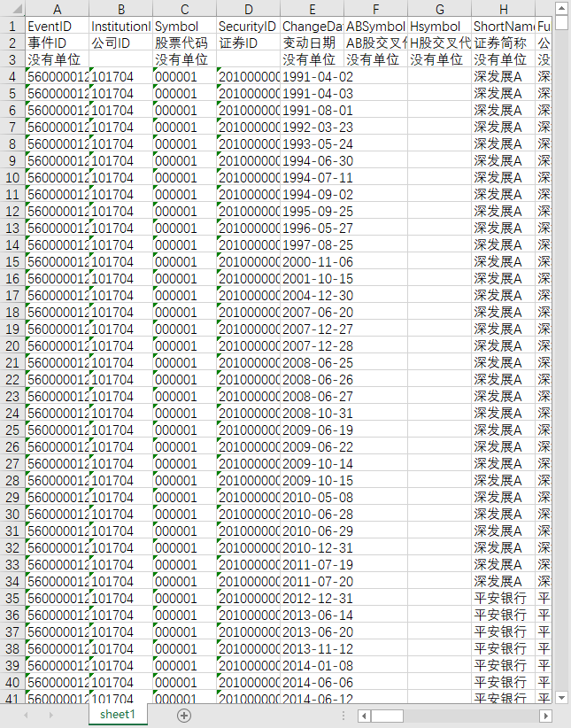The image size is (571, 728).
Task: Click 深发展A in row 4
Action: 503,76
